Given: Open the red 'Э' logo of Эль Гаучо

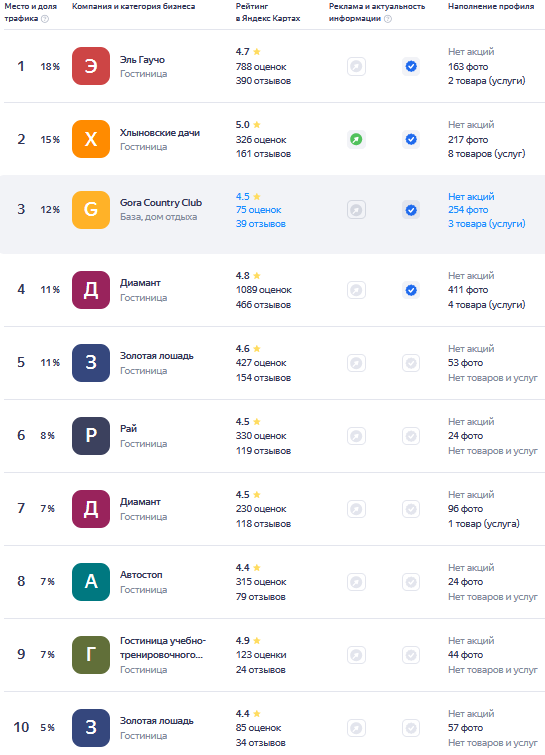Looking at the screenshot, I should (91, 66).
